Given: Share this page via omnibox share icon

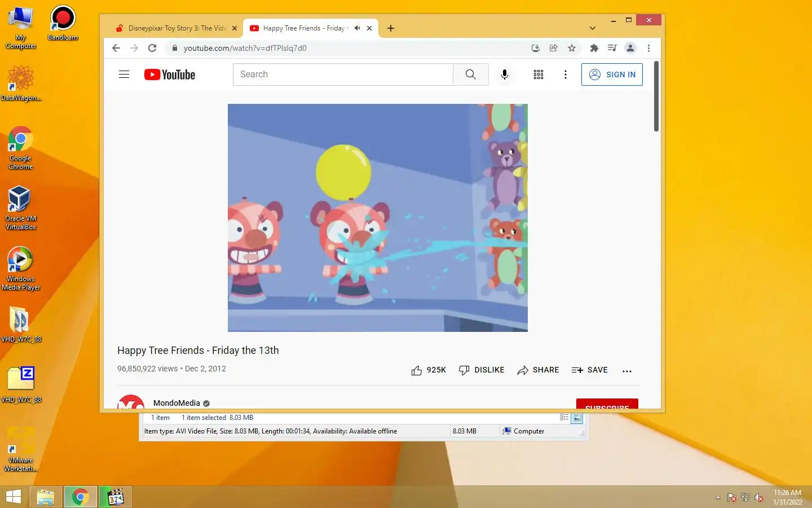Looking at the screenshot, I should (x=554, y=48).
